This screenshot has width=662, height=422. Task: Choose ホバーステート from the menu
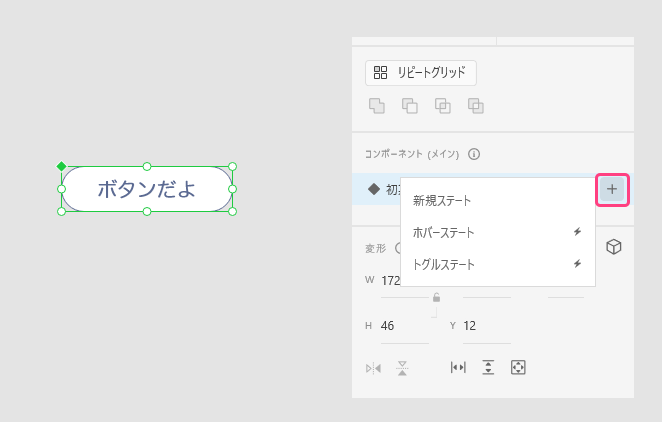click(x=444, y=233)
